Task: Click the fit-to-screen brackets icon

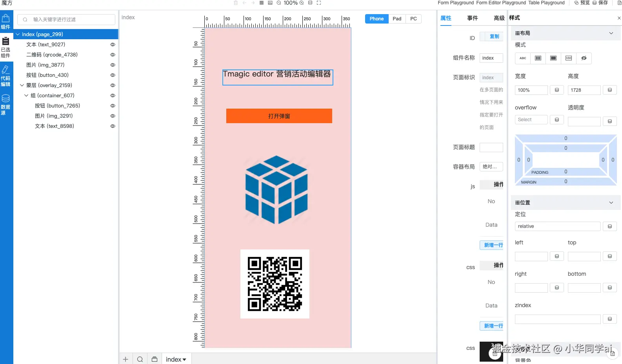Action: (319, 3)
